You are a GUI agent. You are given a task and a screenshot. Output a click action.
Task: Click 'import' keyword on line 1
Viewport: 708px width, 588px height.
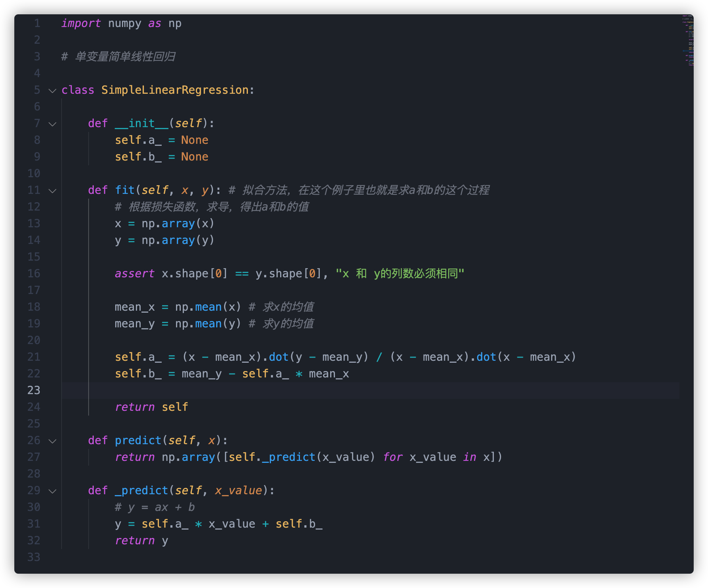(81, 23)
